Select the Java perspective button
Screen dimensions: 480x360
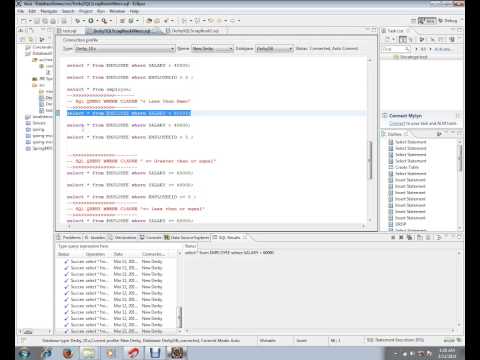(427, 21)
